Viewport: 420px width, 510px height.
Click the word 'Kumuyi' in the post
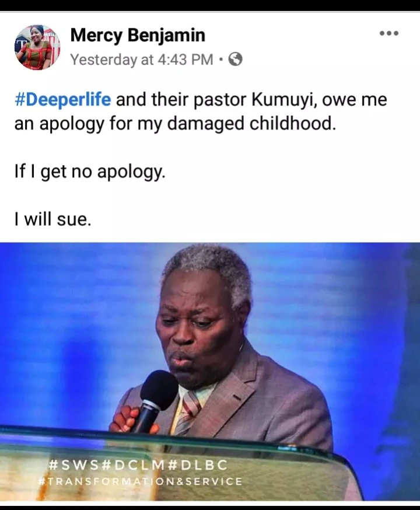[x=283, y=100]
